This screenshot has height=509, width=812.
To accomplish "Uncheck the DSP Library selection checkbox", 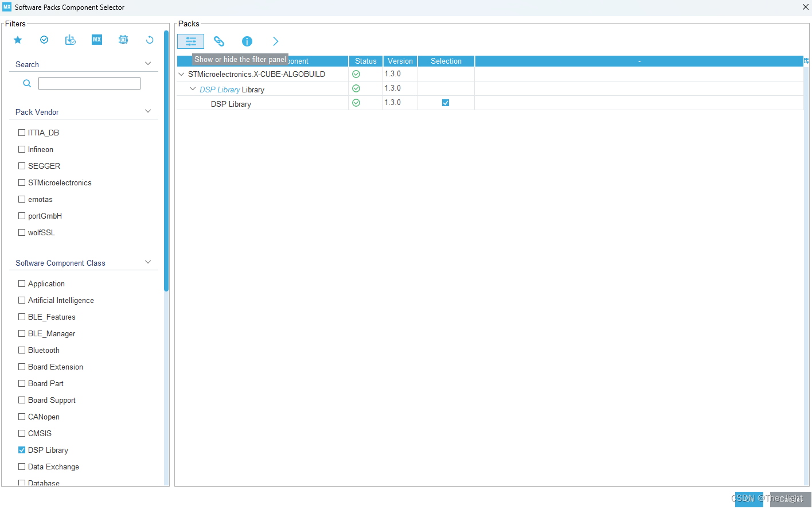I will tap(446, 102).
